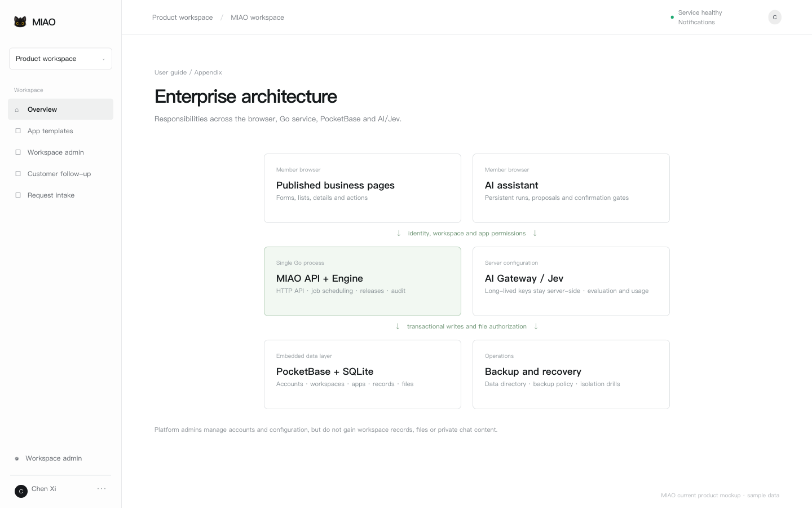Click the 'Platform admins manage accounts' note

coord(326,430)
